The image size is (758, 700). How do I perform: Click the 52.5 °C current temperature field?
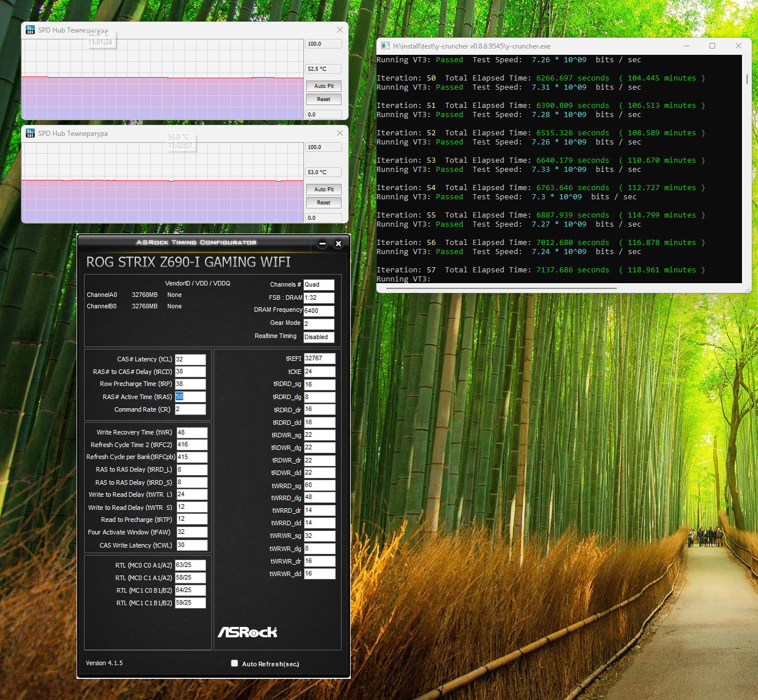pyautogui.click(x=324, y=69)
